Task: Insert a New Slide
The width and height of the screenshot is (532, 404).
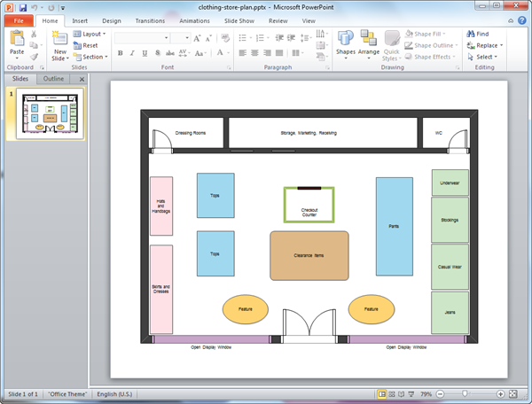Action: pyautogui.click(x=59, y=44)
